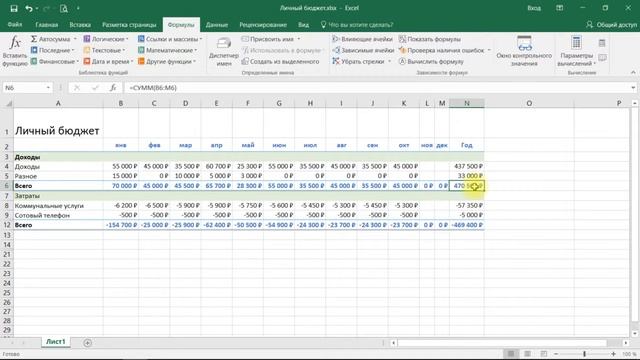
Task: Open the Watch Window (Окно контрольного значения)
Action: coord(524,51)
